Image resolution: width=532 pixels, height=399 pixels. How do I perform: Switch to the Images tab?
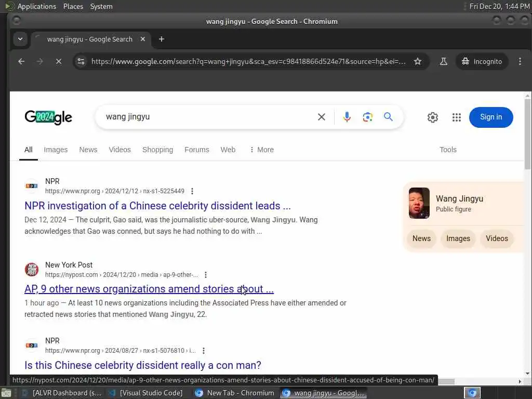(56, 150)
